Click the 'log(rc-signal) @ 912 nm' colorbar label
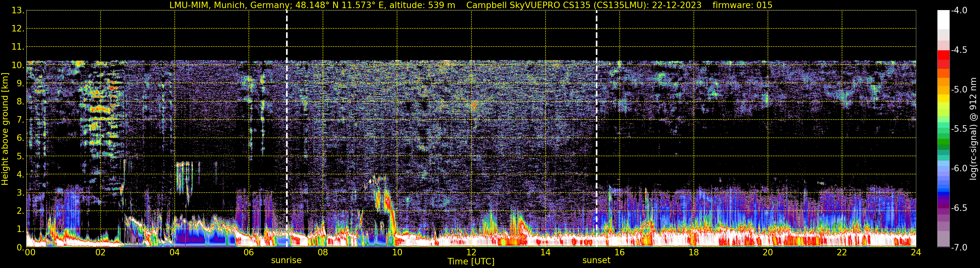 973,129
